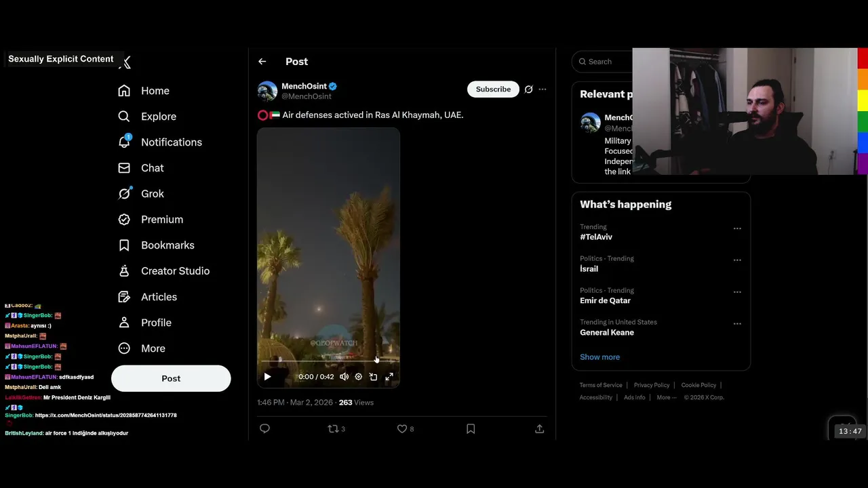
Task: Mute the video sound
Action: [344, 377]
